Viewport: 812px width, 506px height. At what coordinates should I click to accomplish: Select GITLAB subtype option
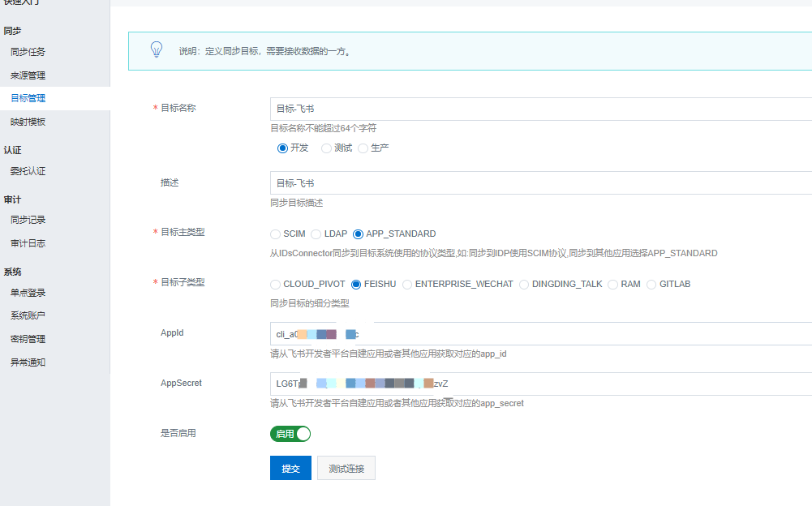tap(651, 285)
